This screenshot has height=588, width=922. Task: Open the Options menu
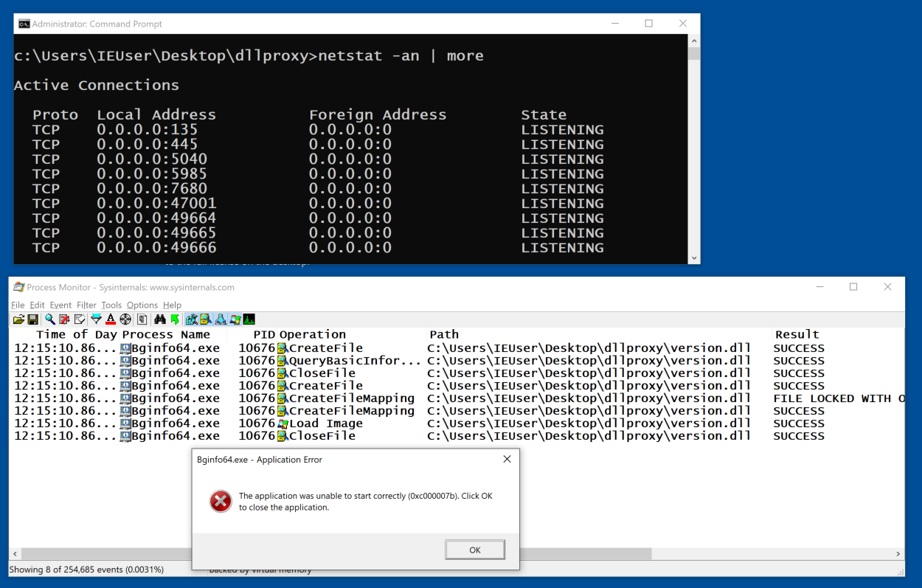click(x=142, y=305)
